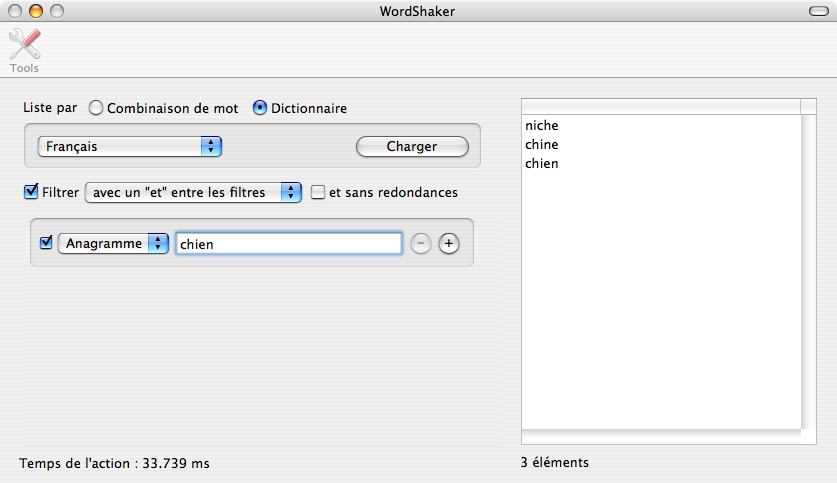Uncheck the Anagramme filter row checkbox
Screen dimensions: 837x483
46,243
